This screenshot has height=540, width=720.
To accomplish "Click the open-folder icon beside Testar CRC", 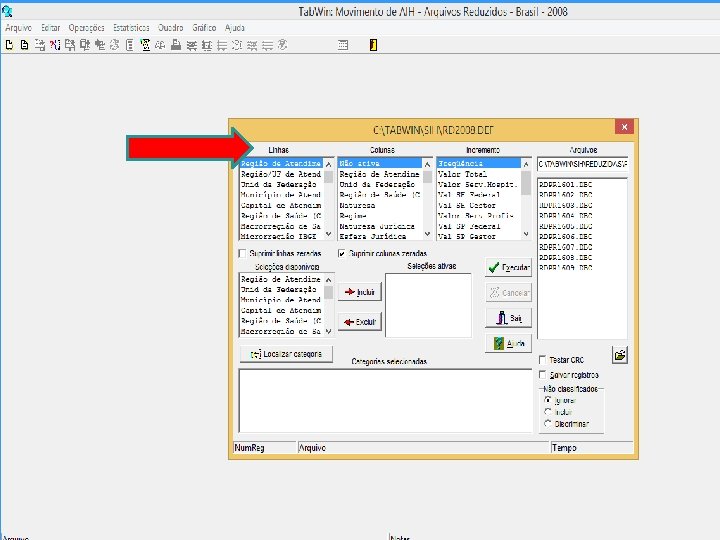I will pyautogui.click(x=620, y=354).
